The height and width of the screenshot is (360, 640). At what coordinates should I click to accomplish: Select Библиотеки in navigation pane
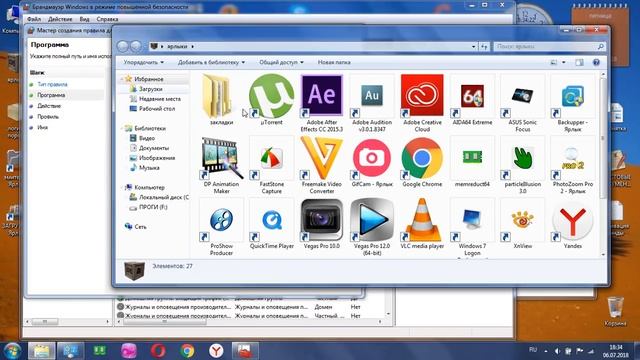point(150,128)
